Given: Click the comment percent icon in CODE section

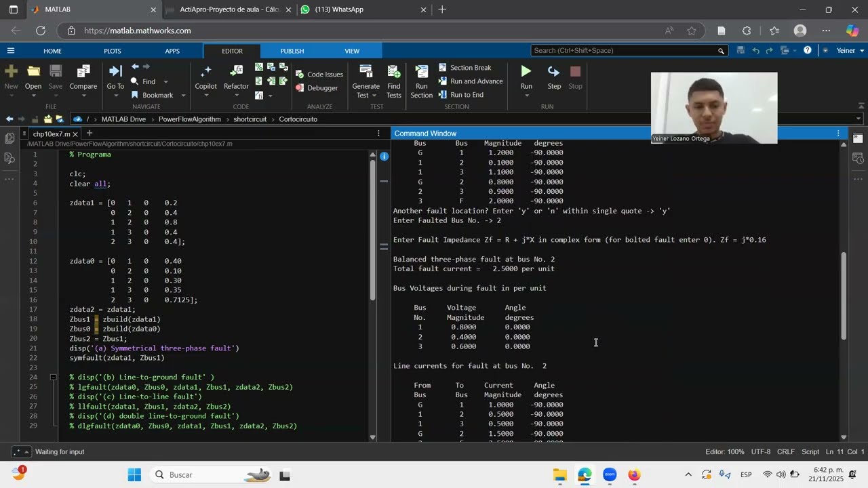Looking at the screenshot, I should 259,67.
